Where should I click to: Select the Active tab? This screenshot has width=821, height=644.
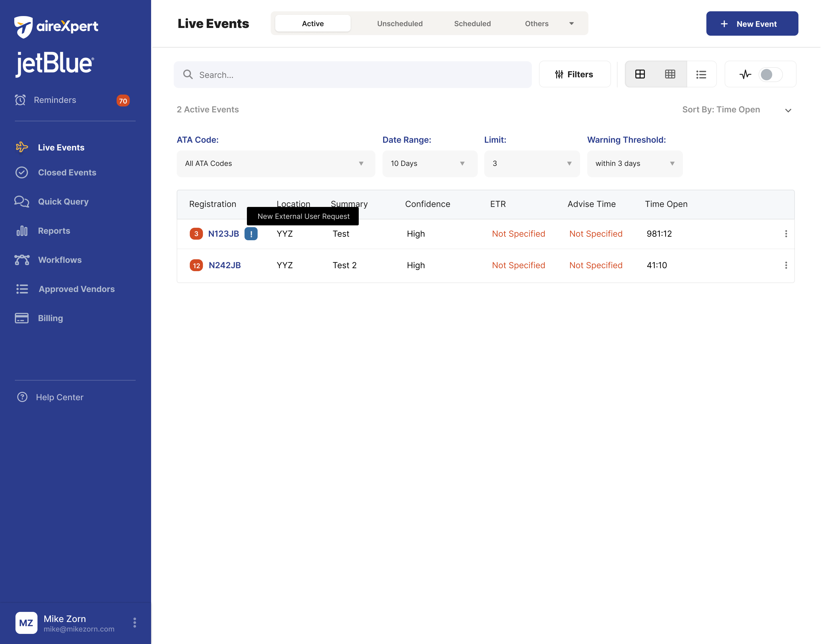point(313,23)
